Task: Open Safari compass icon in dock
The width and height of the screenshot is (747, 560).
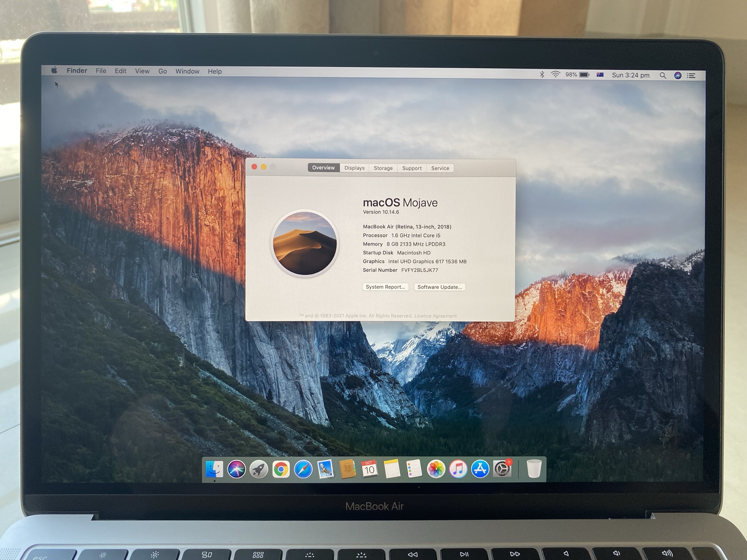Action: click(303, 469)
